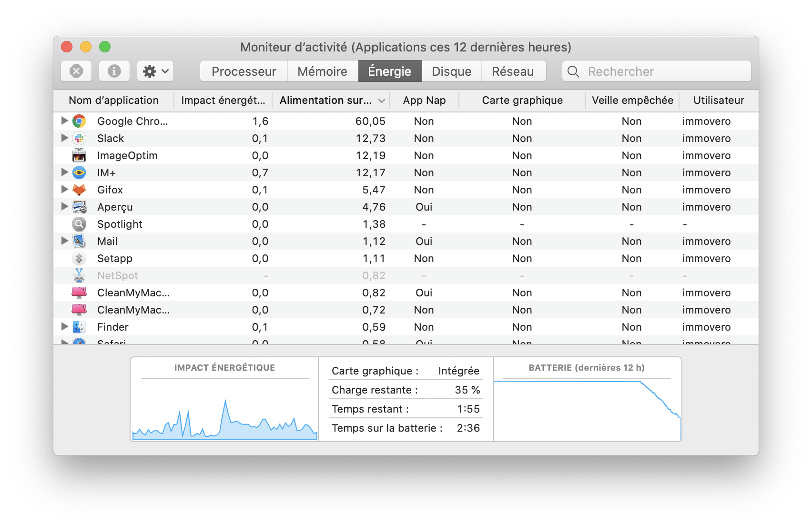Click the Charge restante 35 % value
812x526 pixels.
click(467, 390)
